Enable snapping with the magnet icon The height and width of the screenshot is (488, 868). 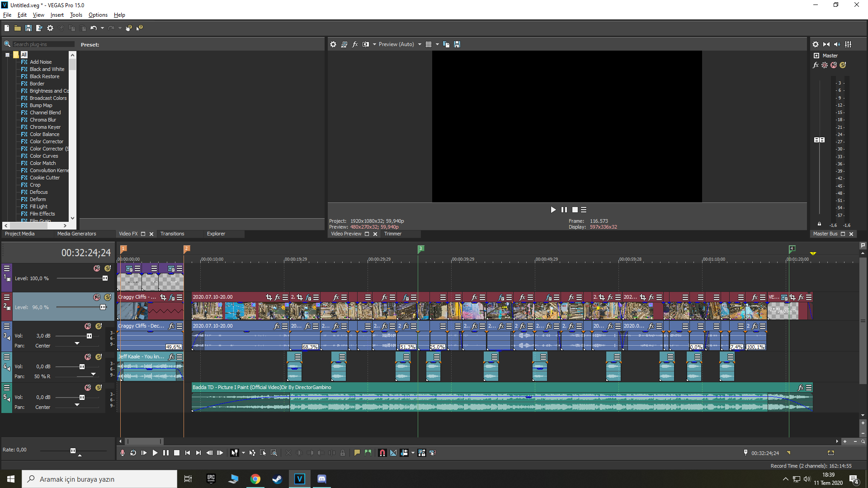[382, 453]
